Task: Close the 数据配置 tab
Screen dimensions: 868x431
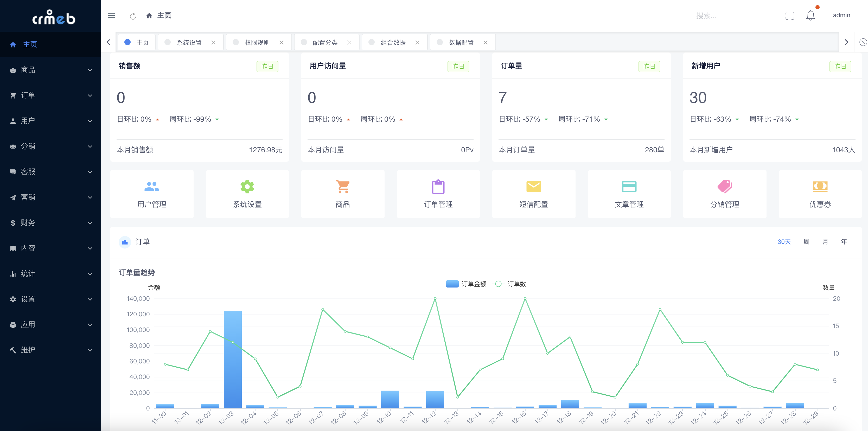Action: (485, 42)
